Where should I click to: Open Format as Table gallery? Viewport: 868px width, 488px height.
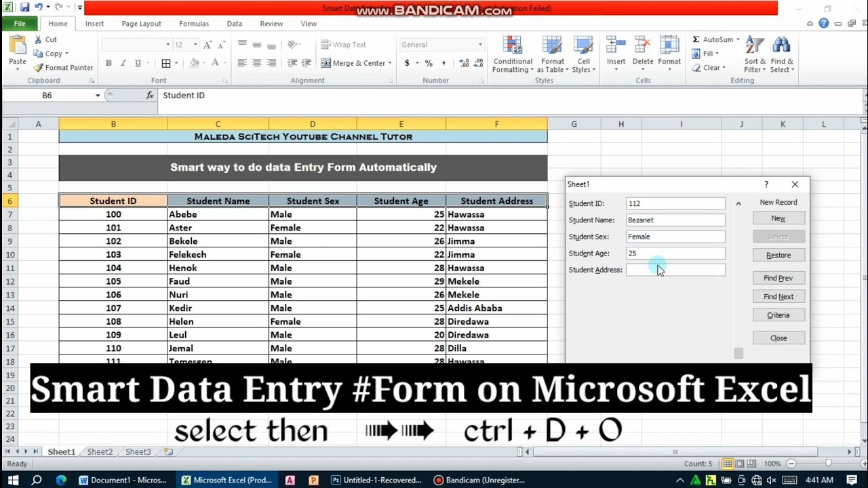(x=553, y=55)
